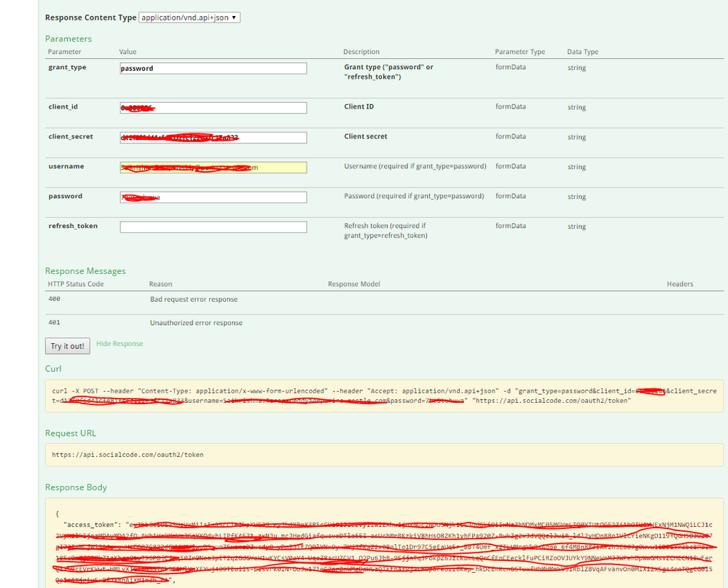Click the Response Messages heading
Image resolution: width=728 pixels, height=588 pixels.
click(x=85, y=271)
